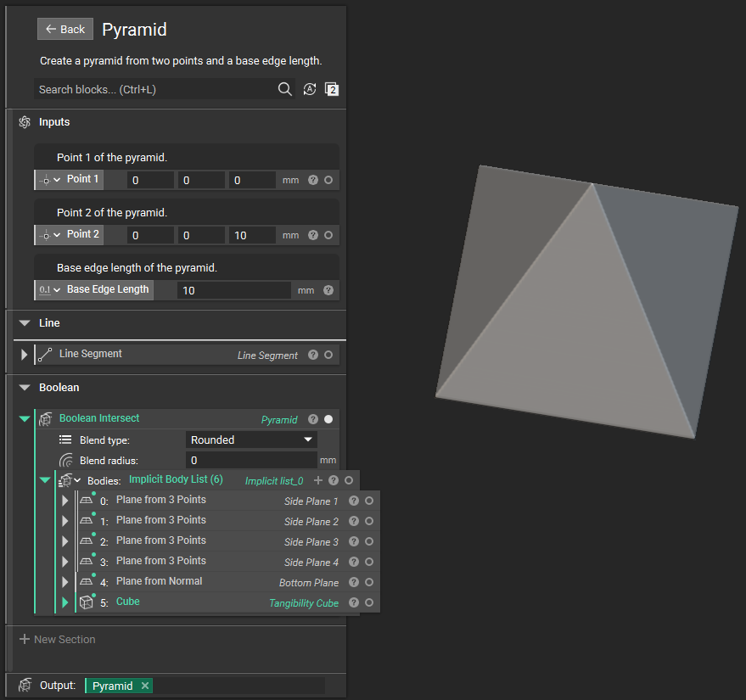Toggle Tangibility Cube visibility

click(x=369, y=602)
